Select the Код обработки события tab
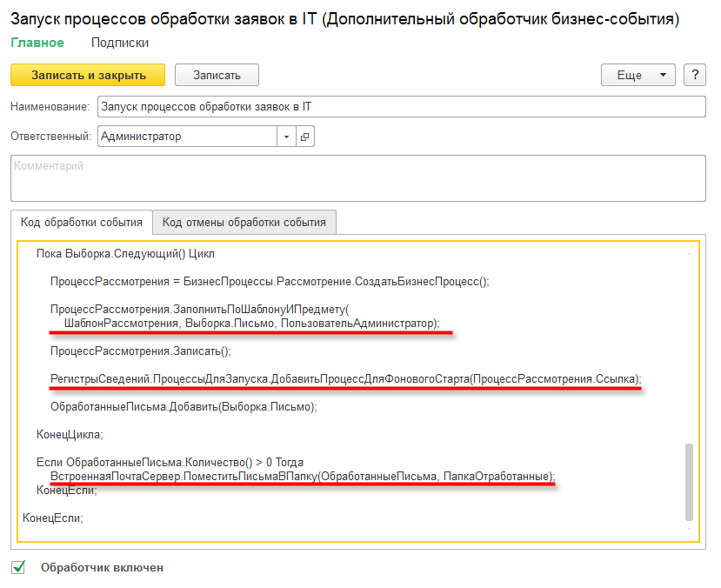 [x=81, y=222]
